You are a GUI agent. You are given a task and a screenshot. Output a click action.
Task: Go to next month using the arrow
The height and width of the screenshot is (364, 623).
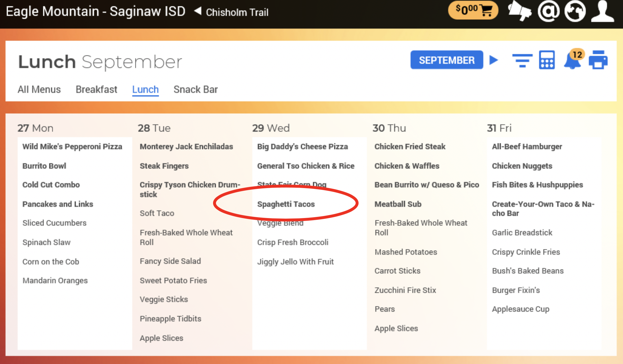click(494, 60)
